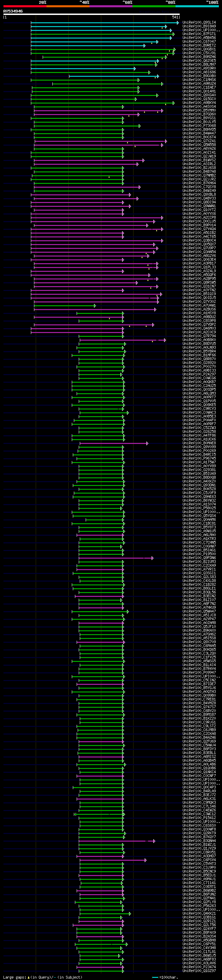Click the UniRef100_B5IQI9 label

click(x=199, y=294)
